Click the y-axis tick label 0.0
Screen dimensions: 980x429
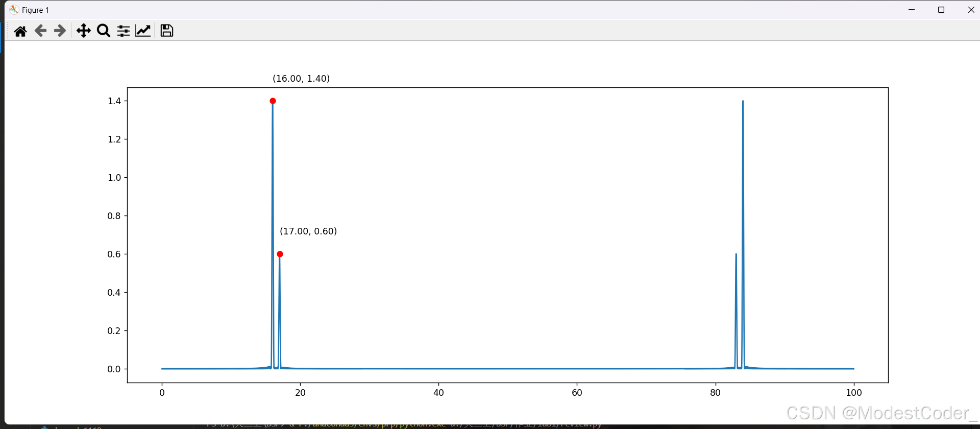tap(114, 369)
